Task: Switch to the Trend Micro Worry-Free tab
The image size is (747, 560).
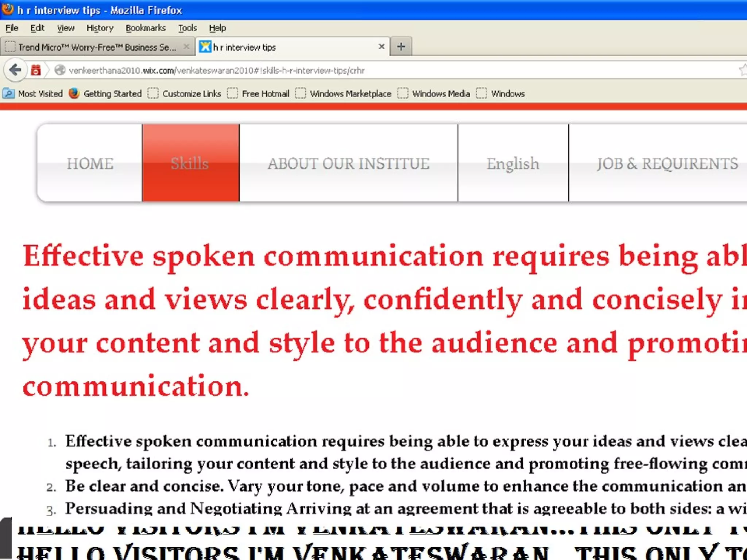Action: tap(96, 47)
